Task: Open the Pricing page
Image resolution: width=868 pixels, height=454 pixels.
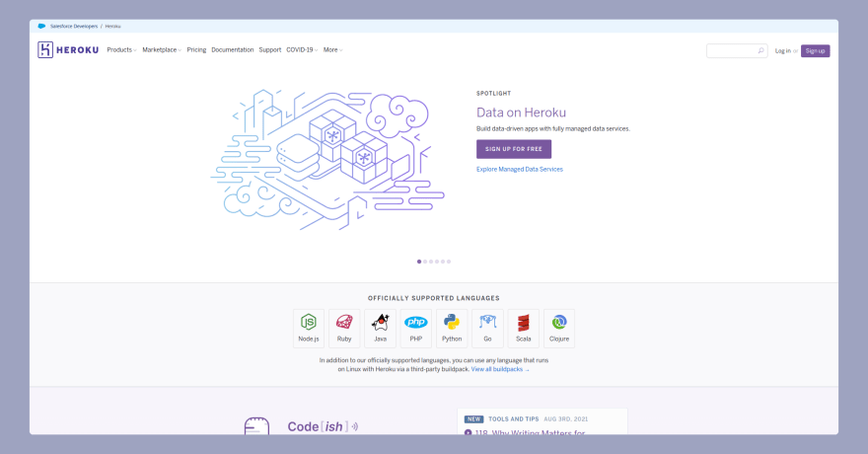Action: (x=196, y=49)
